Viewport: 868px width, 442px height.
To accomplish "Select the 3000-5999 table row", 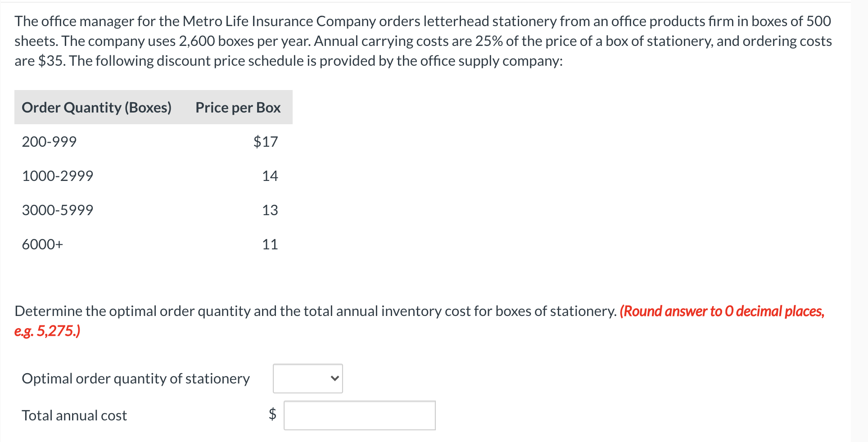I will pos(58,210).
